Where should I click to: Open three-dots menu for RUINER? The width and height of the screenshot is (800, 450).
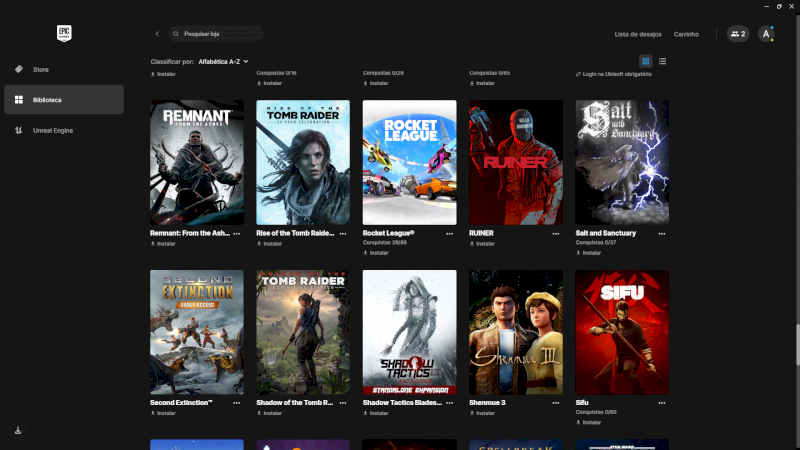click(556, 233)
